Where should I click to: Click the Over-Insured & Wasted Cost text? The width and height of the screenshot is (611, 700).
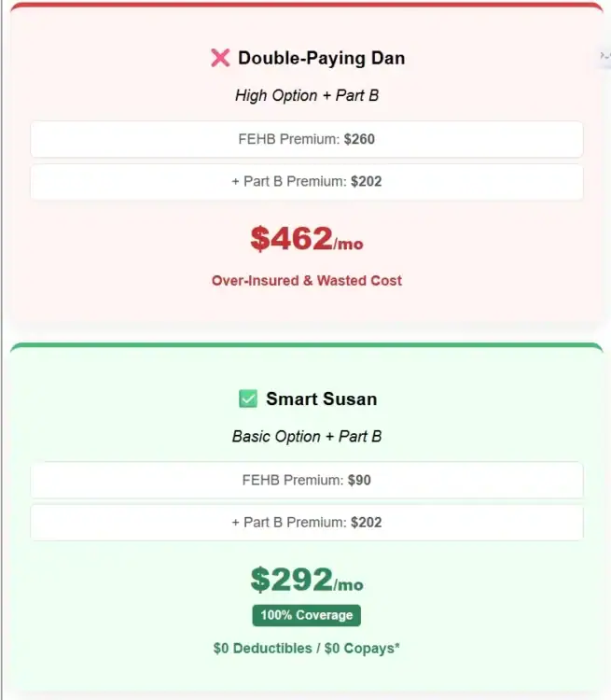point(306,280)
